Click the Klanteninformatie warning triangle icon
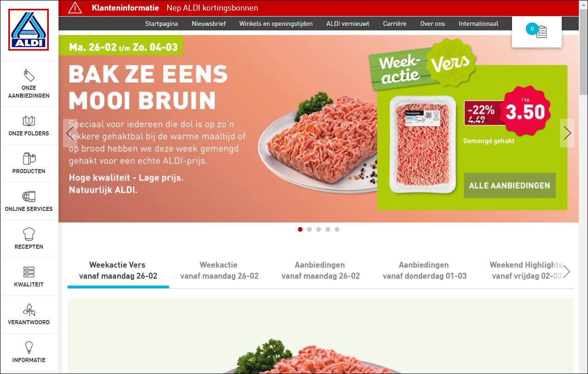This screenshot has height=374, width=588. (x=75, y=8)
